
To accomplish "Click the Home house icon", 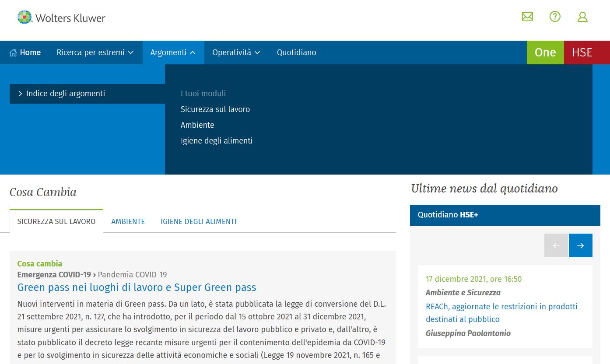I will point(13,53).
